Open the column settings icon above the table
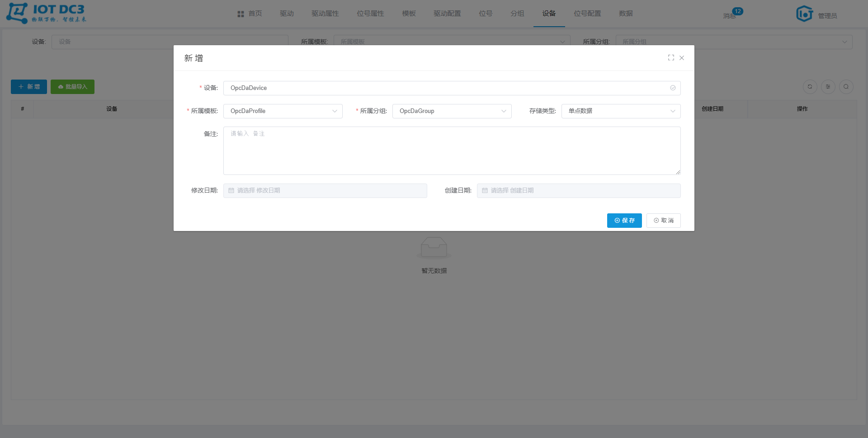The width and height of the screenshot is (868, 438). point(828,87)
